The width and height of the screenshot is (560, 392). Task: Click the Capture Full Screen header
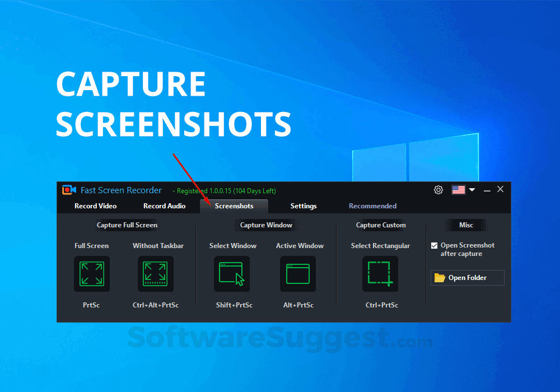coord(127,225)
